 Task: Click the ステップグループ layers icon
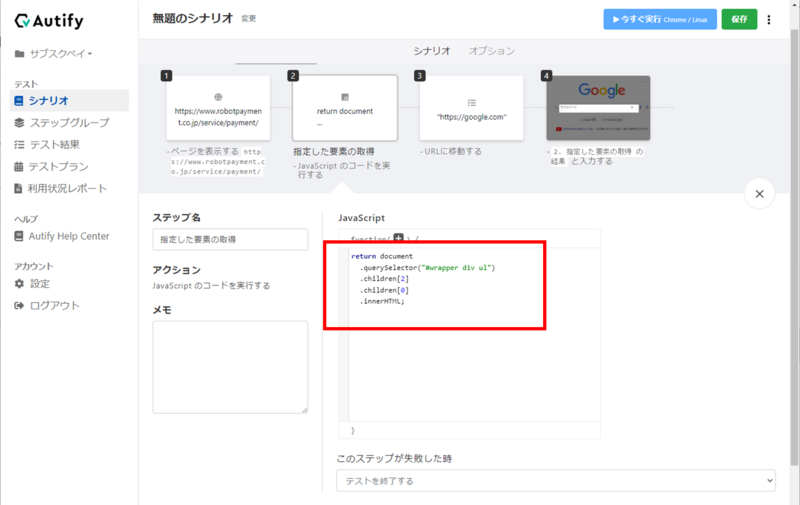19,122
